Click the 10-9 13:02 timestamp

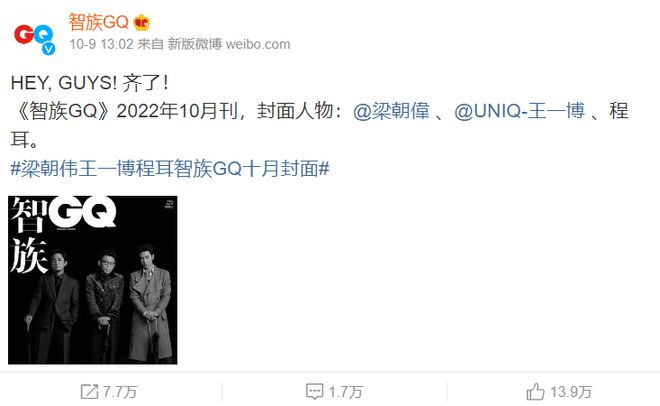coord(101,44)
